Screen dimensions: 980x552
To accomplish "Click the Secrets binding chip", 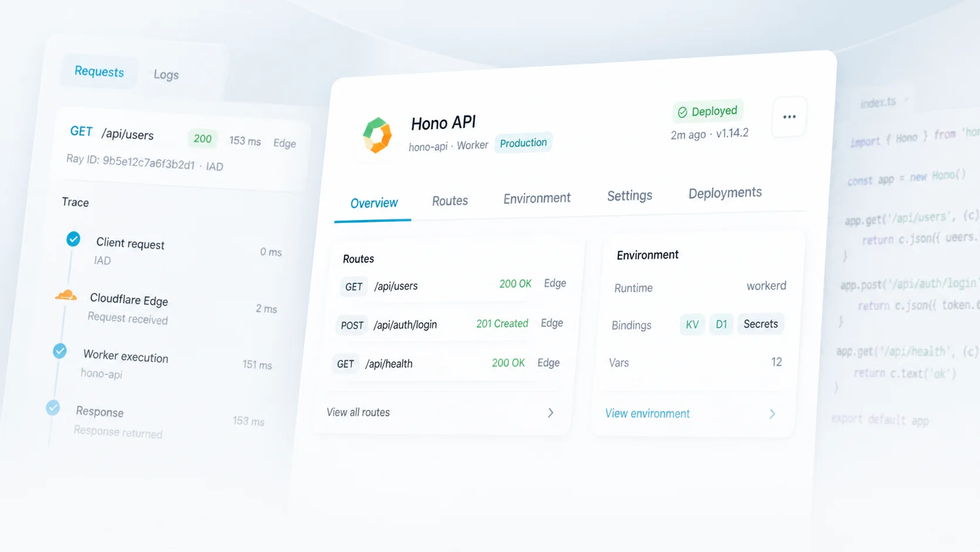I will [x=761, y=324].
